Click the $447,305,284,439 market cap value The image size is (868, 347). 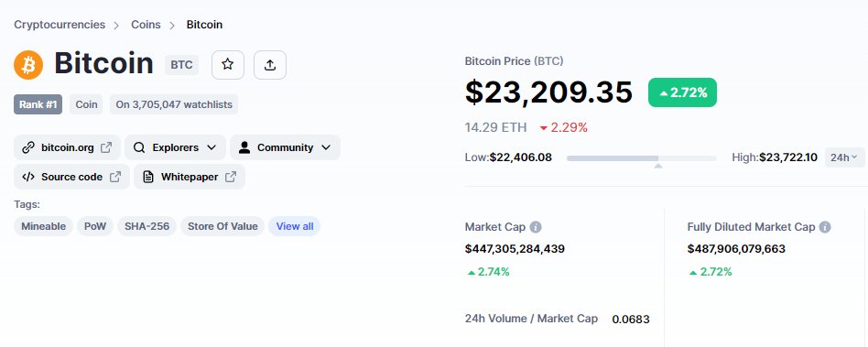[515, 249]
